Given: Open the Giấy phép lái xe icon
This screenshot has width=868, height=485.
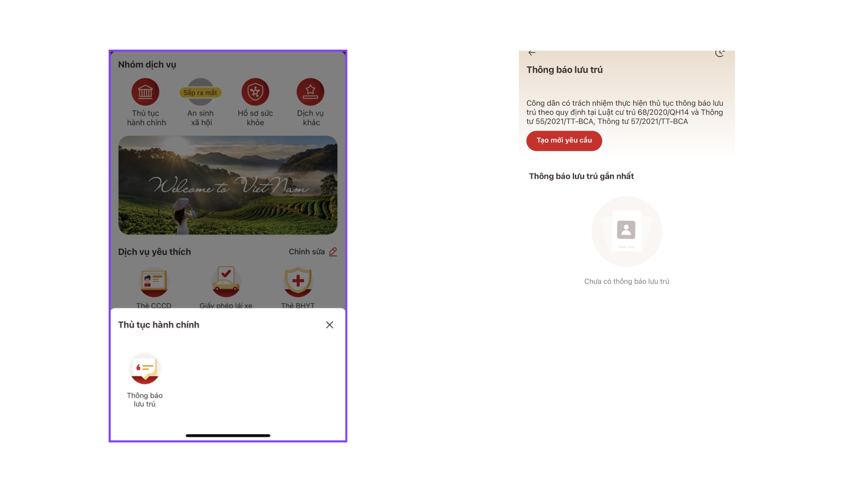Looking at the screenshot, I should coord(226,282).
